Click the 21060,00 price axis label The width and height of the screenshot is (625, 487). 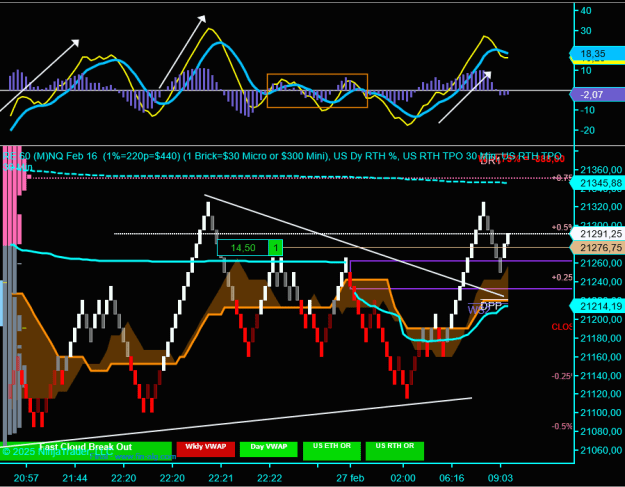pyautogui.click(x=601, y=450)
